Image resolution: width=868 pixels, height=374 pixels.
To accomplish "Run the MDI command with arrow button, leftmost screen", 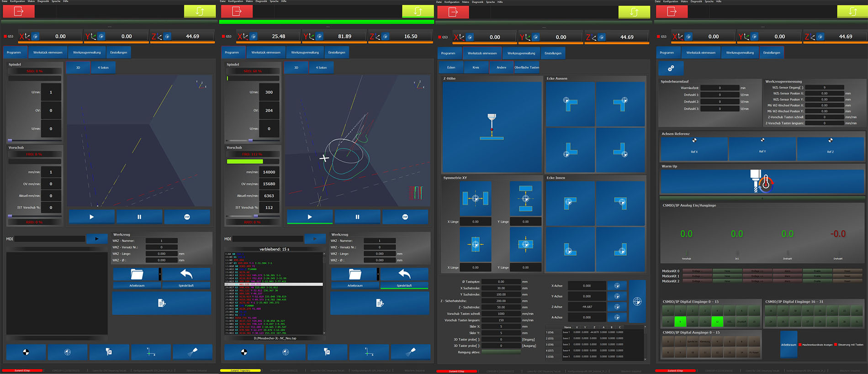I will (97, 238).
